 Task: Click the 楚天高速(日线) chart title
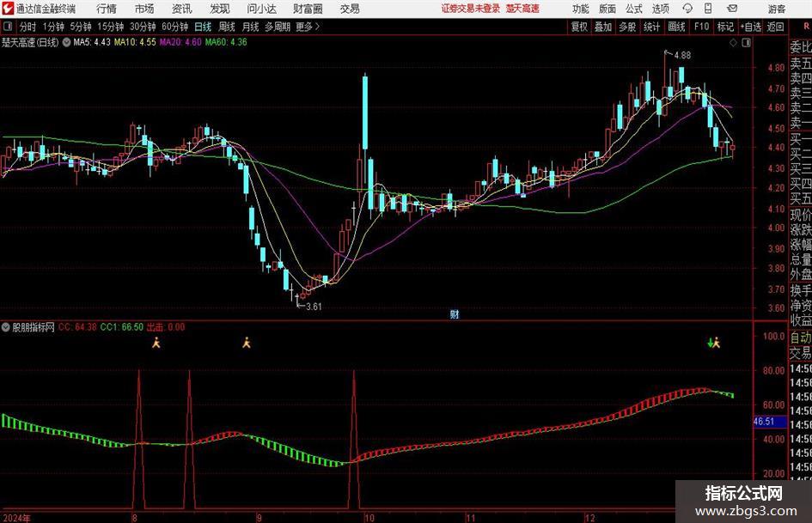pos(30,42)
